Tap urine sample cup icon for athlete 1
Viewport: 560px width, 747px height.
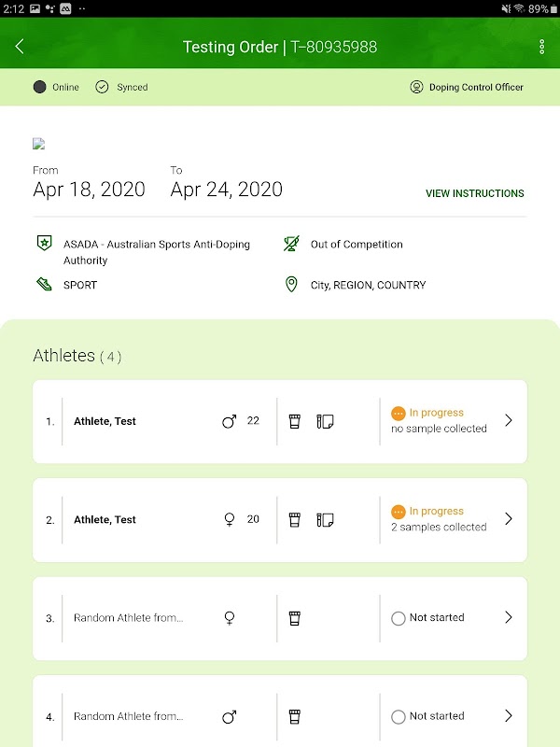pyautogui.click(x=295, y=421)
